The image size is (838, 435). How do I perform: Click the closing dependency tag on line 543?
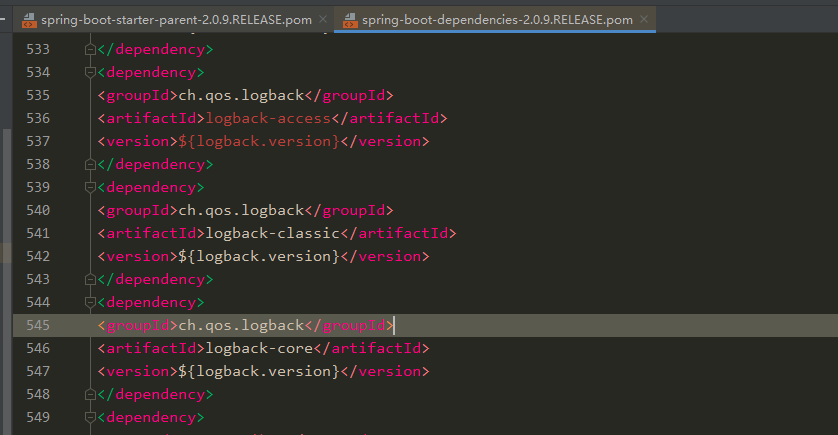click(156, 279)
